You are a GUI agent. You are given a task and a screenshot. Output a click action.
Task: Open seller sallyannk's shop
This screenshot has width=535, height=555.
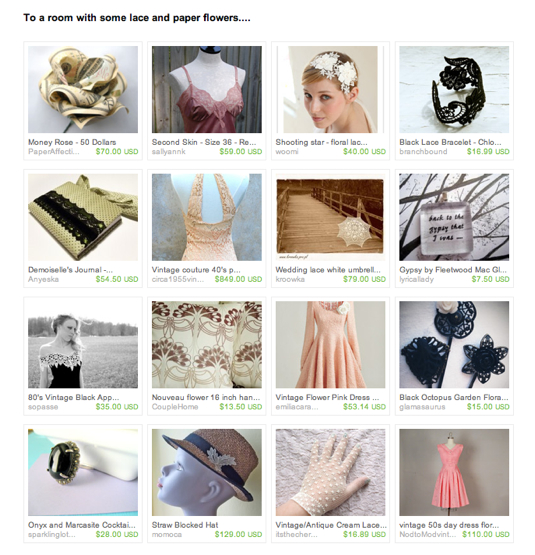[x=169, y=152]
